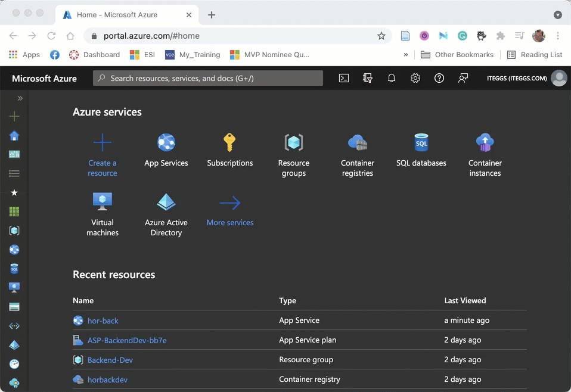571x392 pixels.
Task: Open ESI bookmark
Action: pos(142,55)
